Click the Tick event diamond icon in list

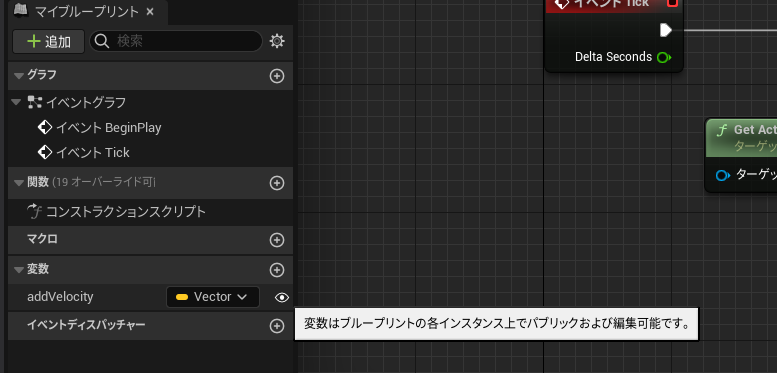click(45, 153)
